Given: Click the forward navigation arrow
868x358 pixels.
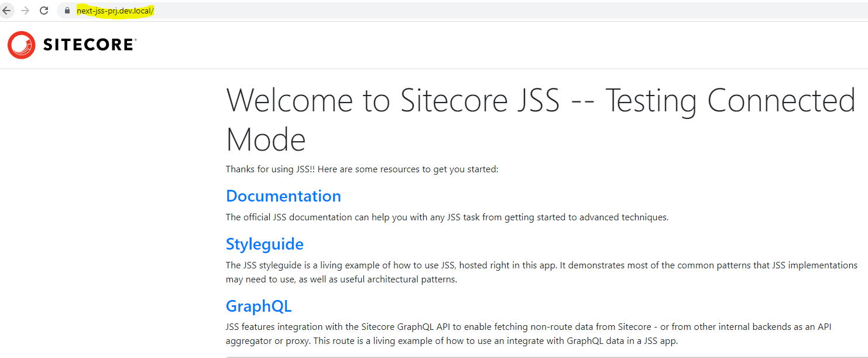Looking at the screenshot, I should tap(25, 10).
